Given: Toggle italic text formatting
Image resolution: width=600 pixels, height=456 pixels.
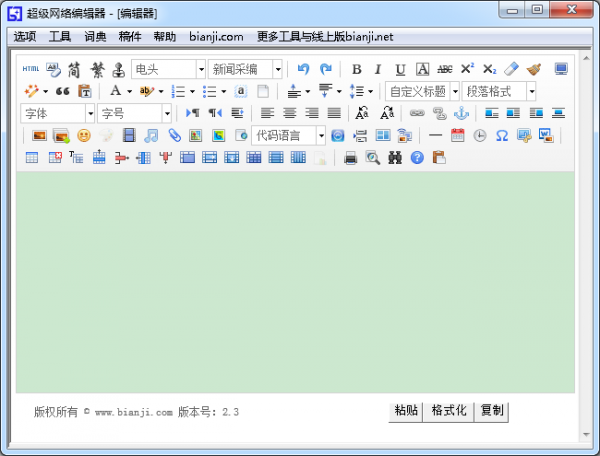Looking at the screenshot, I should click(x=378, y=69).
